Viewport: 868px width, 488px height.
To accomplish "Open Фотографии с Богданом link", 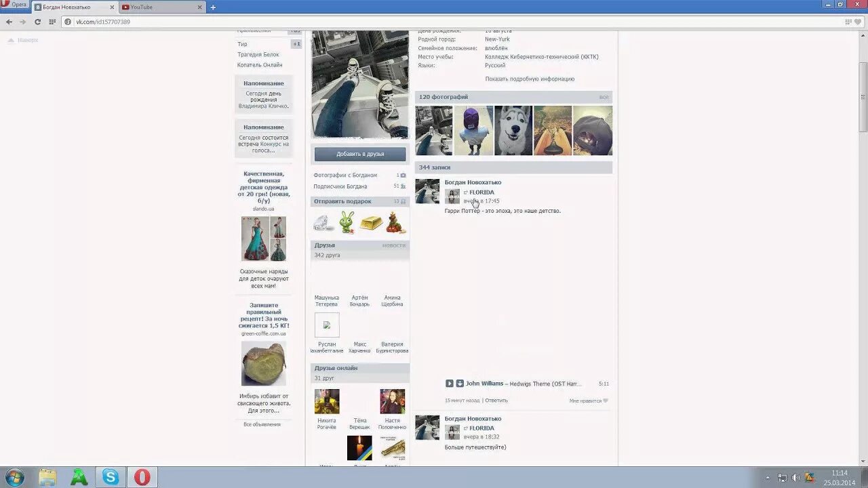I will point(345,175).
